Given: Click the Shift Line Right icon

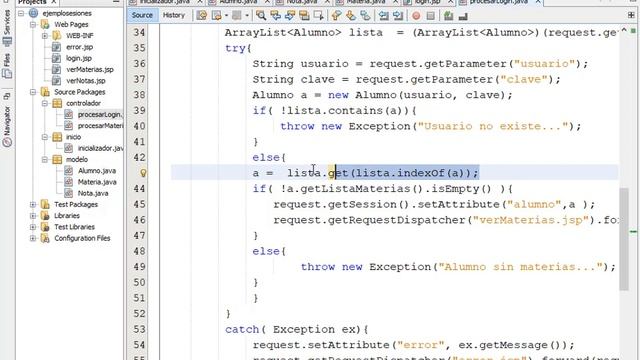Looking at the screenshot, I should point(398,16).
